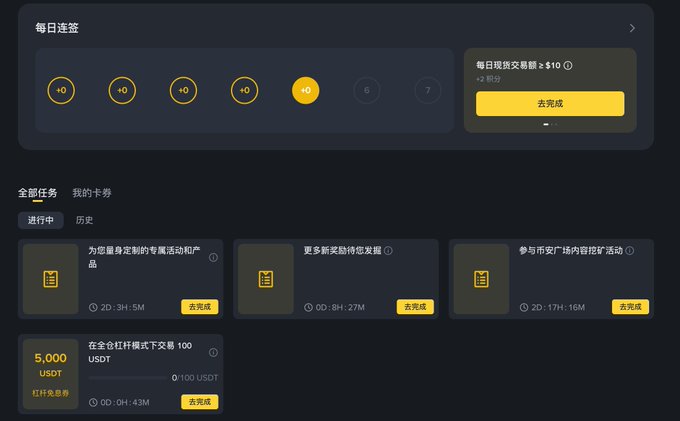The image size is (680, 421).
Task: Click the first +0 check-in circle
Action: [61, 90]
